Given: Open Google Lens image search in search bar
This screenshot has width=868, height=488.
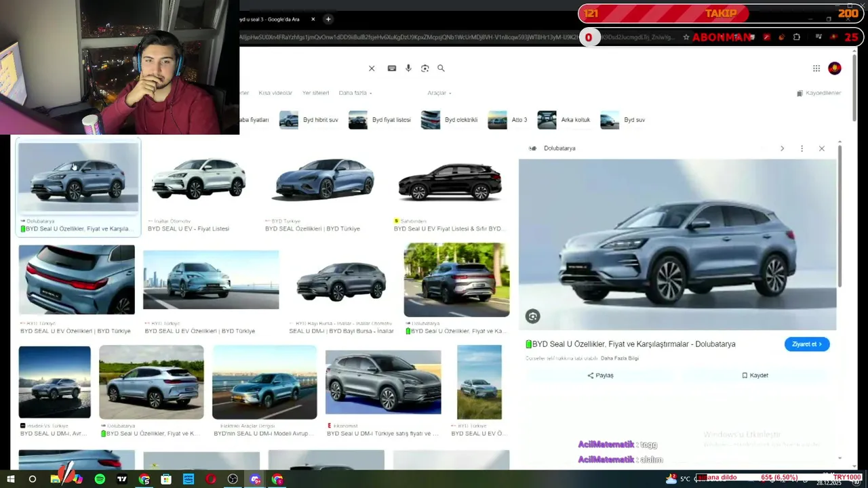Looking at the screenshot, I should click(x=425, y=68).
